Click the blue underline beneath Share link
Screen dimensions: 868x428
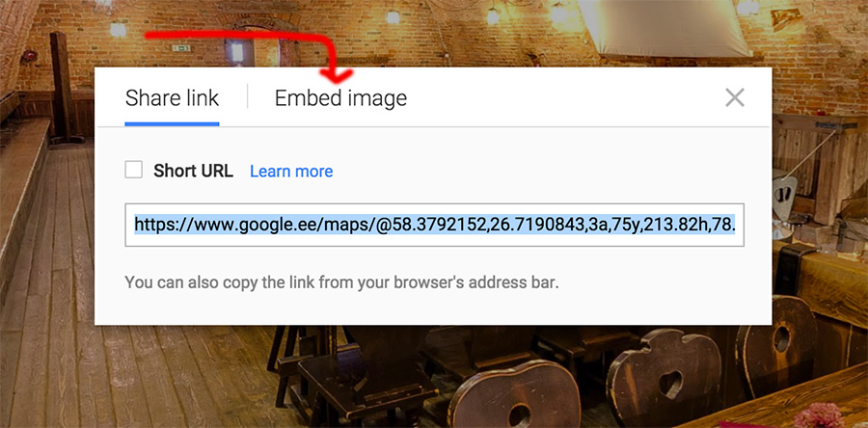tap(173, 123)
